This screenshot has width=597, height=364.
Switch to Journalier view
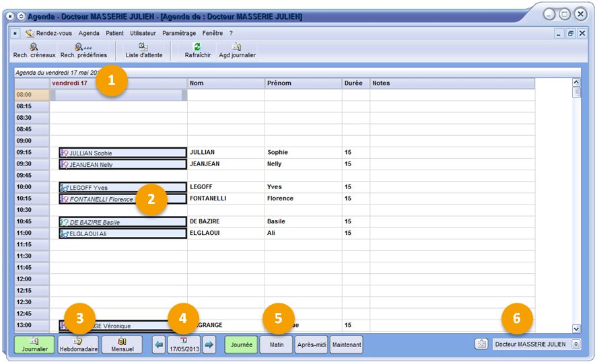(34, 344)
